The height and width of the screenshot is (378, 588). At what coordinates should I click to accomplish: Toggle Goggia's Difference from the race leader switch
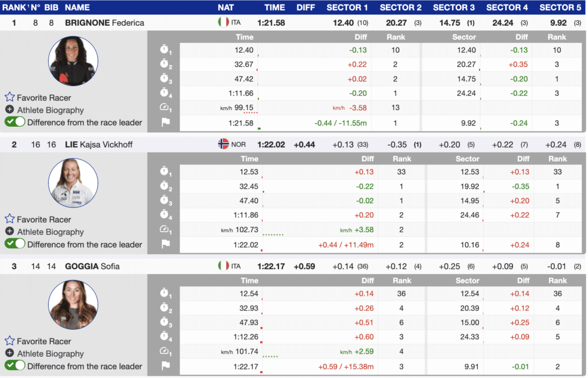click(15, 366)
